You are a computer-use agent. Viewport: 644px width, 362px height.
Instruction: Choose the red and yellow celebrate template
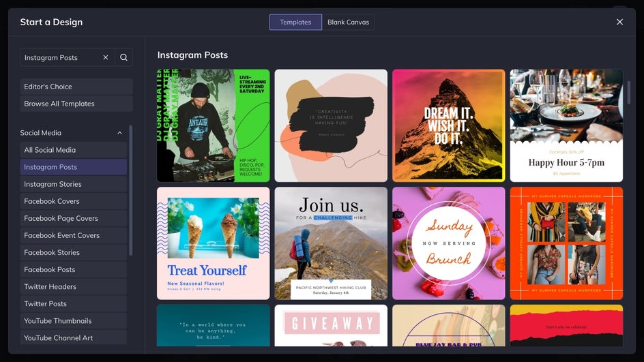566,325
